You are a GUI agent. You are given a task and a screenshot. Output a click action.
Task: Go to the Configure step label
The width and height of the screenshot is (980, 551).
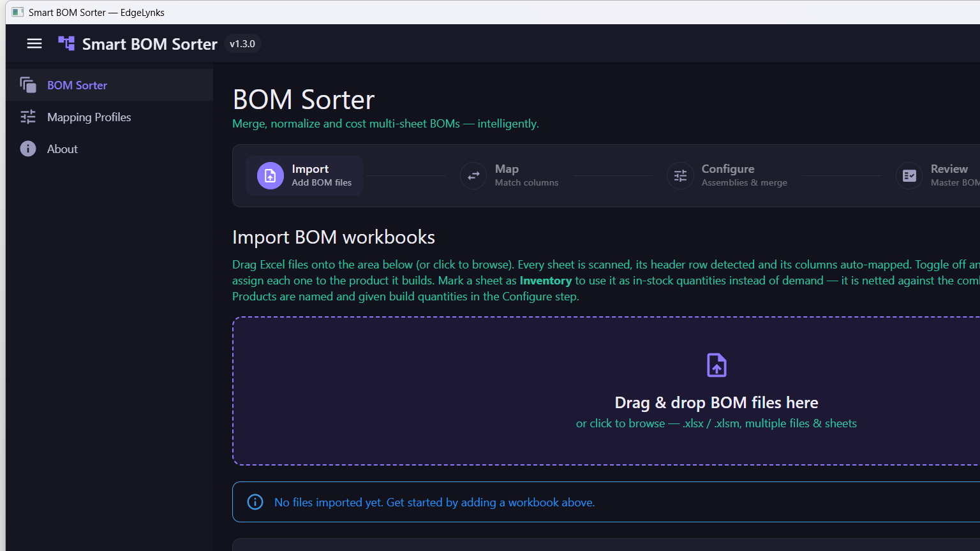coord(728,169)
